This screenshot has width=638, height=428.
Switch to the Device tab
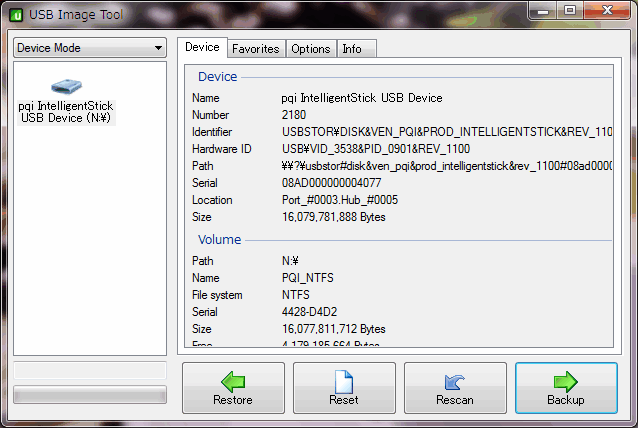[202, 47]
